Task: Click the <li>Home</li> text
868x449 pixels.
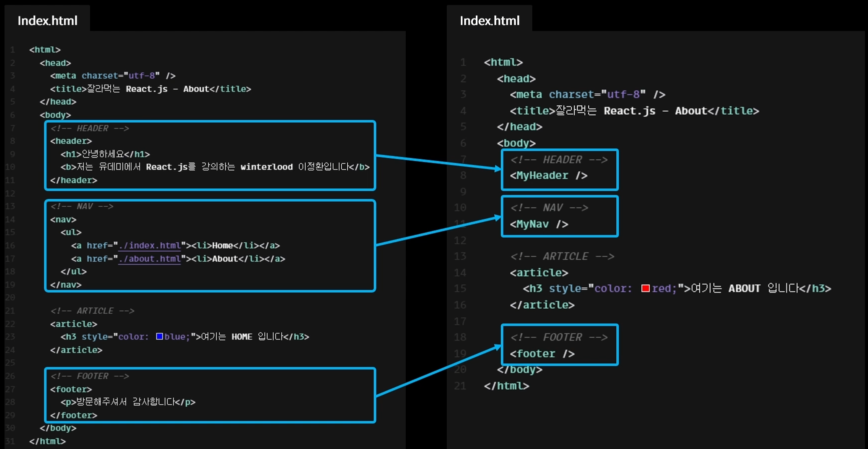Action: (x=225, y=245)
